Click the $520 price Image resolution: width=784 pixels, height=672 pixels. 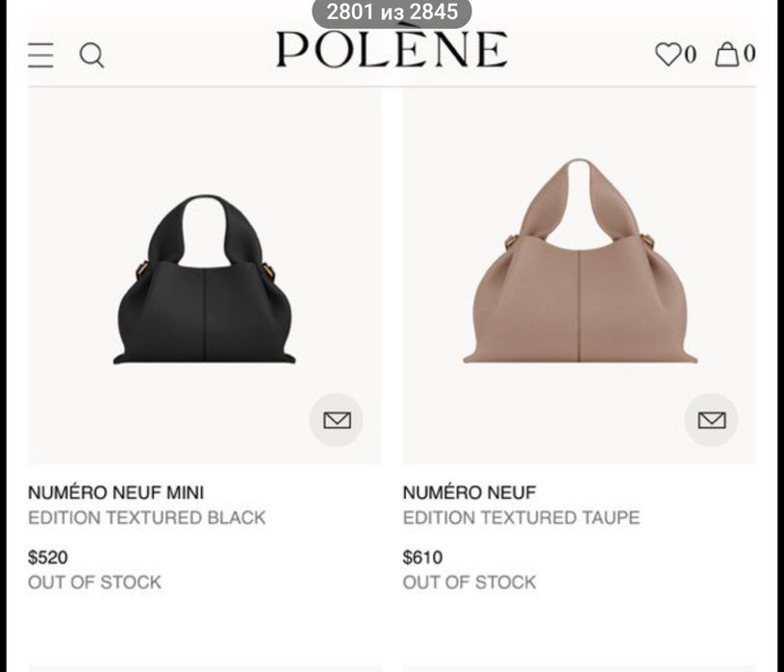[48, 557]
